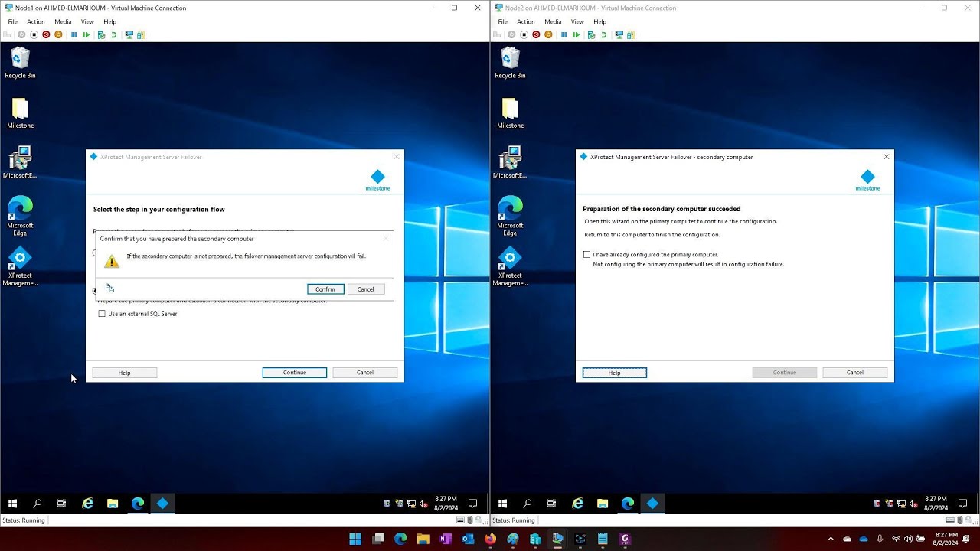
Task: Click the Edge icon in Node2 taskbar
Action: click(628, 504)
